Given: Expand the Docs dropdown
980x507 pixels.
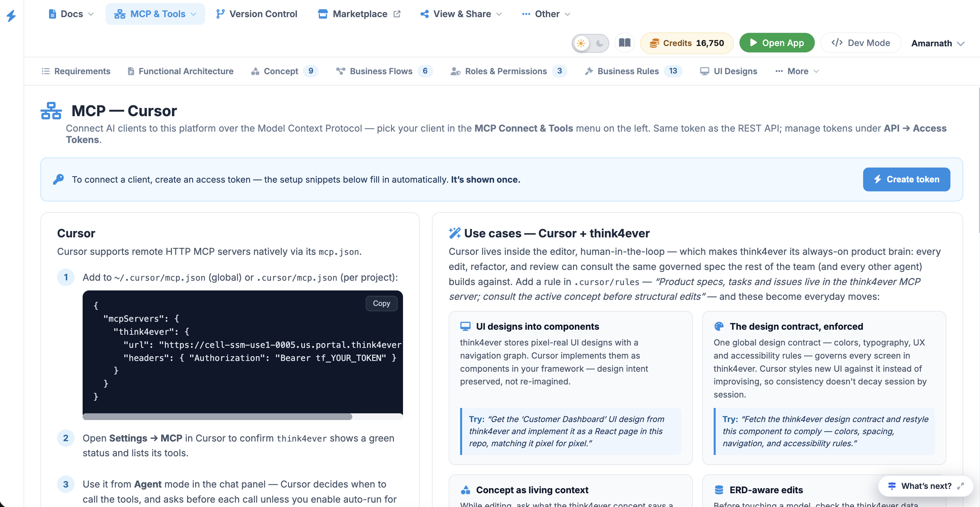Looking at the screenshot, I should pos(71,14).
